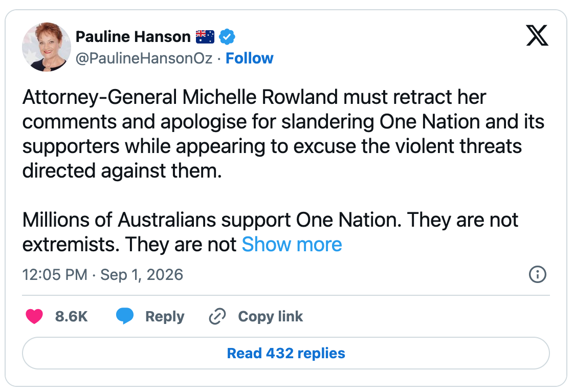Viewport: 574px width, 392px height.
Task: Expand tweet with Show more
Action: pos(292,244)
